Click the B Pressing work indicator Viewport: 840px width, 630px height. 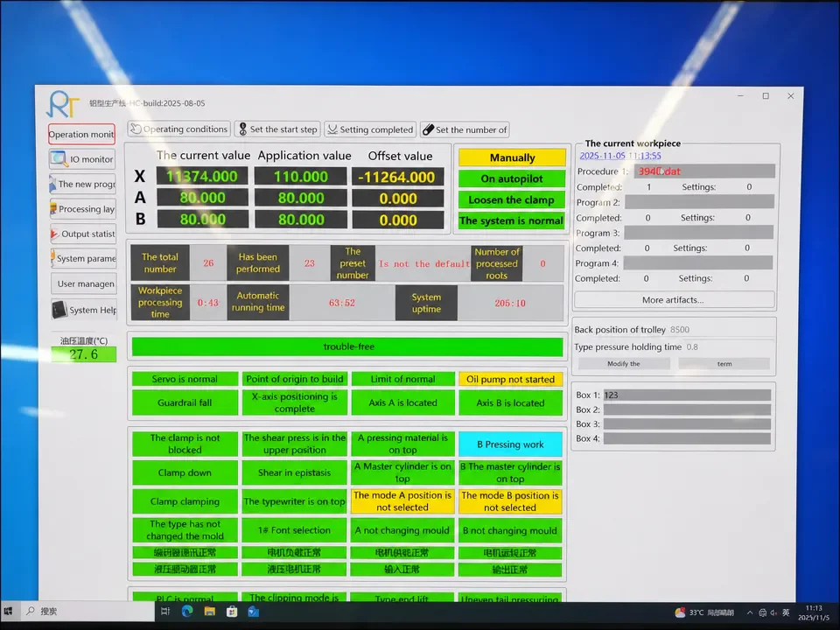pyautogui.click(x=510, y=444)
